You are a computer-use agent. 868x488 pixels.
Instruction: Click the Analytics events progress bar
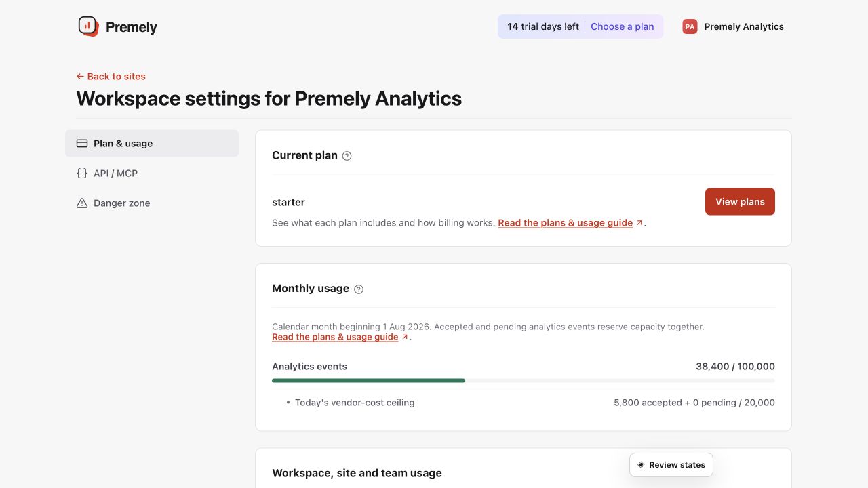(524, 381)
